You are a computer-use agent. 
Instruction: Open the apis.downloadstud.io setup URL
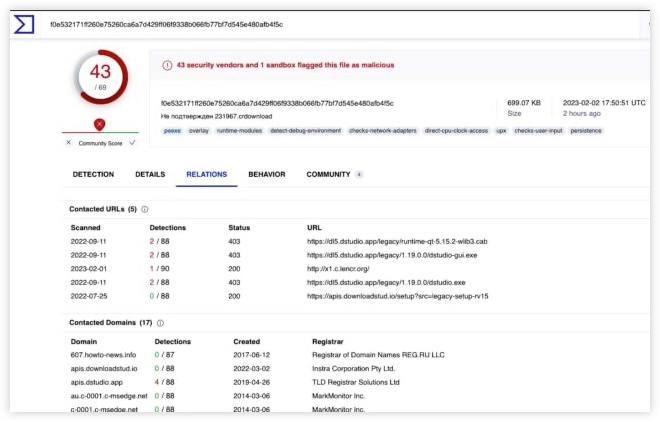tap(397, 296)
